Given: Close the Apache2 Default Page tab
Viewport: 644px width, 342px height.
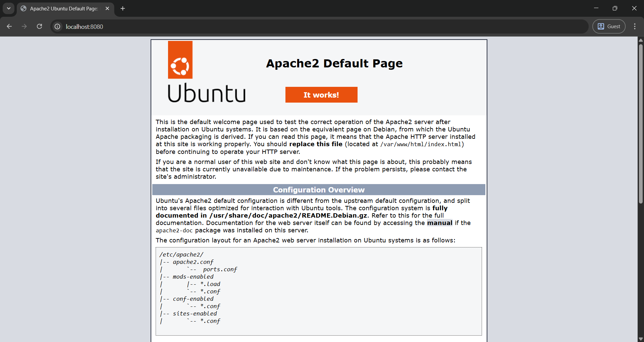Looking at the screenshot, I should [x=107, y=8].
